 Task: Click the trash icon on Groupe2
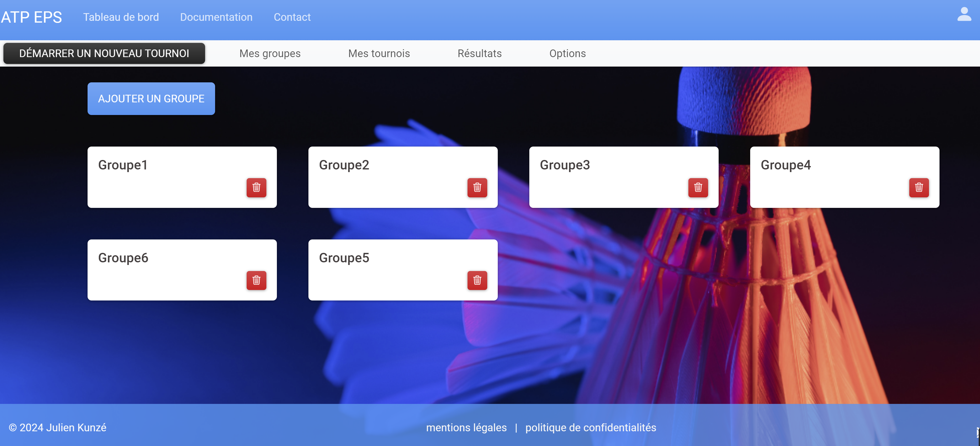[x=477, y=187]
